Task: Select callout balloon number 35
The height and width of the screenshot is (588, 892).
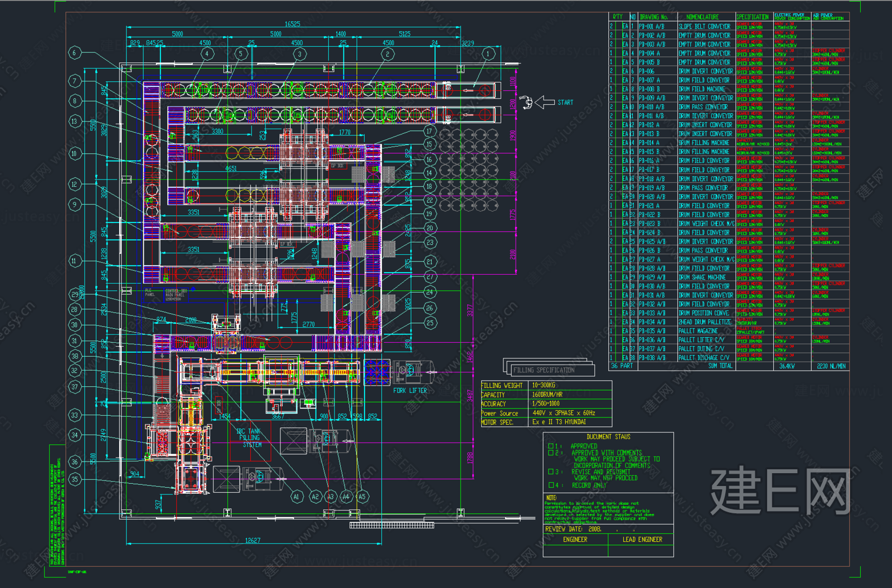Action: coord(75,479)
